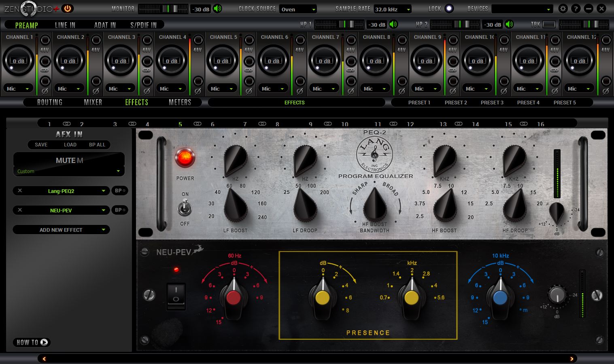Screen dimensions: 614x364
Task: Open the Routing tab
Action: [x=50, y=102]
